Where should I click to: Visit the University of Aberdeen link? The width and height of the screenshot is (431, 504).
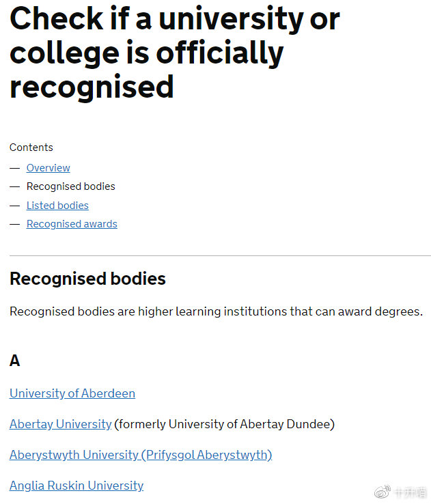click(x=72, y=393)
